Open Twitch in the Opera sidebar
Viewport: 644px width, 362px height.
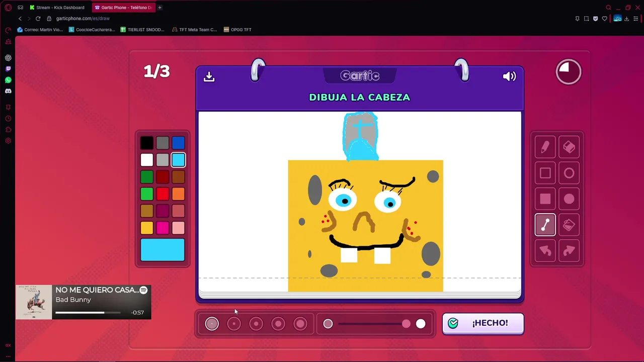point(8,69)
